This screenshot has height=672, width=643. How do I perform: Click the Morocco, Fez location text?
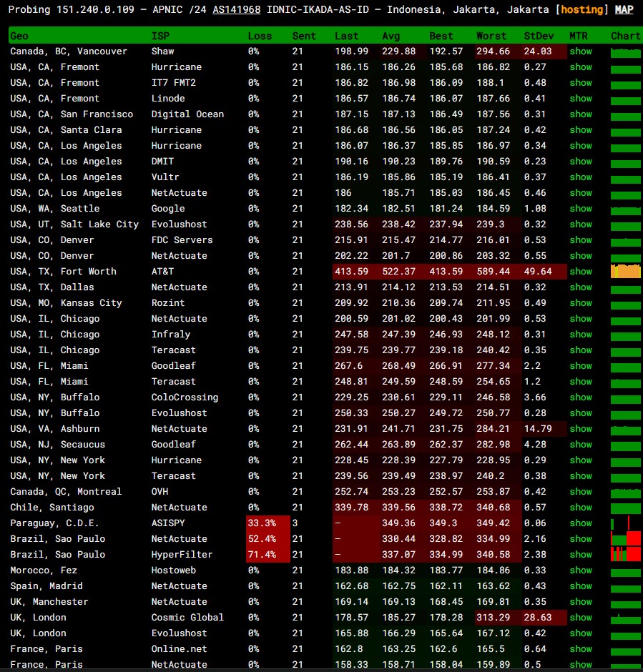(x=44, y=570)
